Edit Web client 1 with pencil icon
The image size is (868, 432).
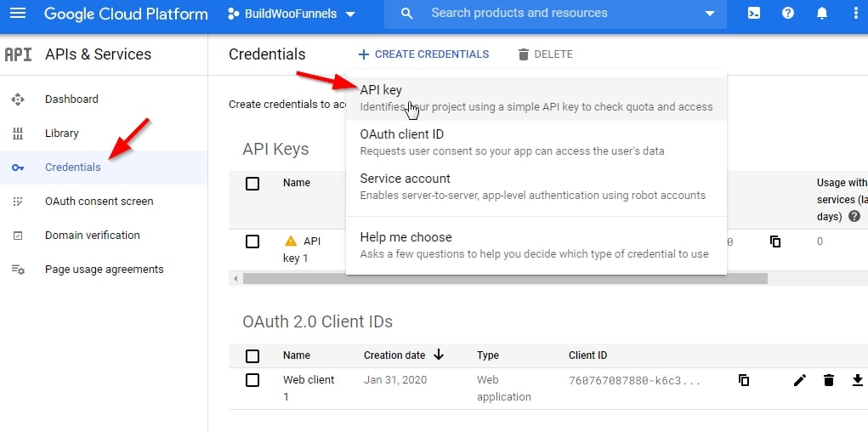coord(800,380)
